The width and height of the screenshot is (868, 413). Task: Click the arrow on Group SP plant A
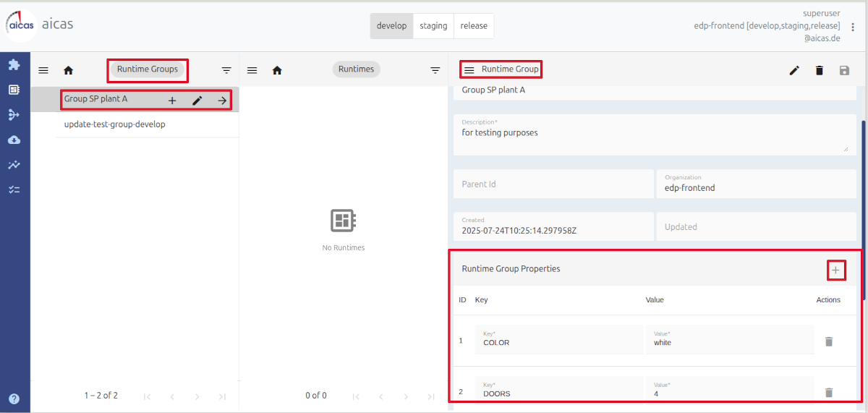tap(222, 101)
